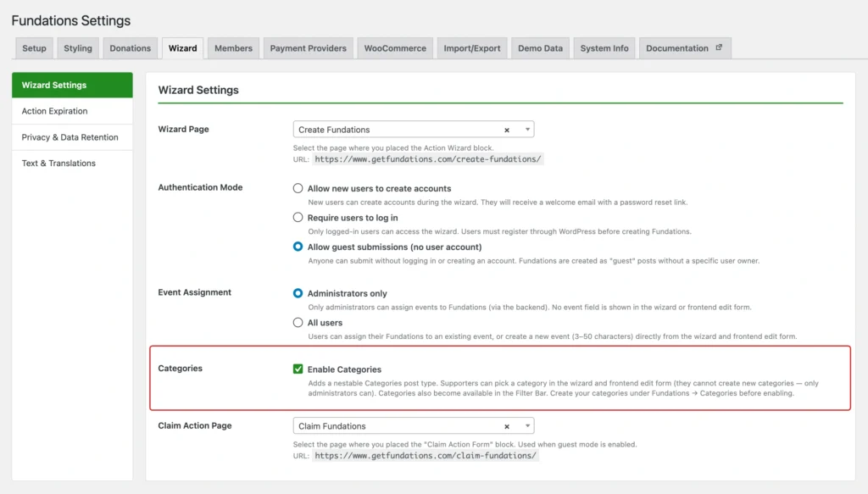This screenshot has height=494, width=868.
Task: View the System Info tab
Action: coord(604,48)
